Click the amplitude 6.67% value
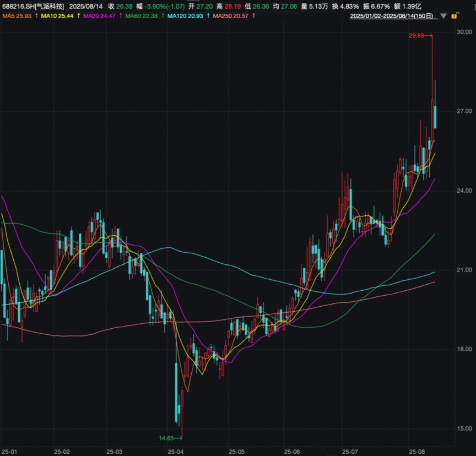This screenshot has height=456, width=476. [380, 7]
